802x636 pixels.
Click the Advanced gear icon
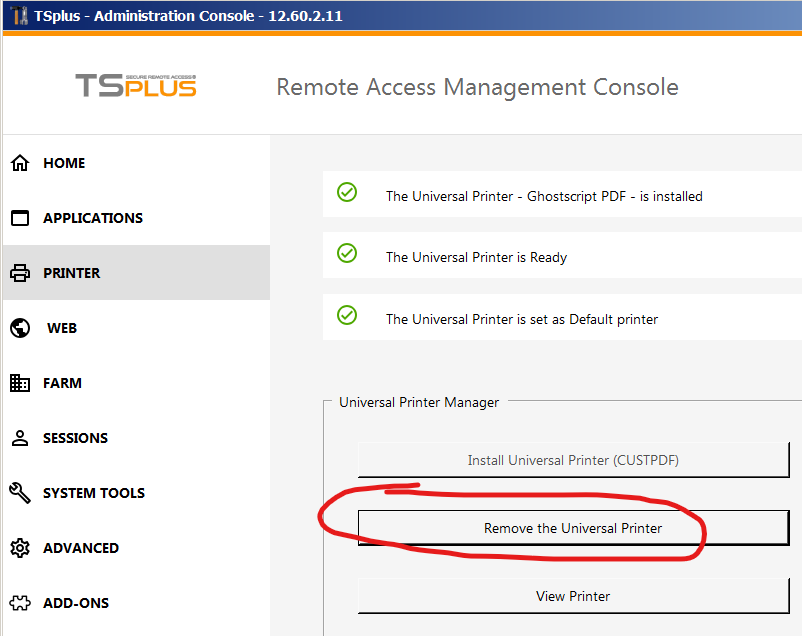click(19, 548)
